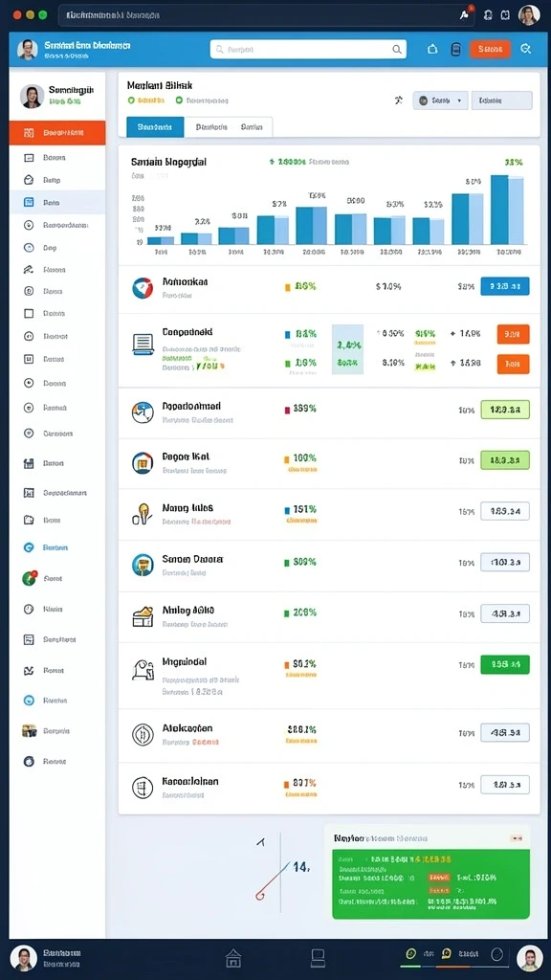Click the yellow square marker beside 100%
This screenshot has width=551, height=980.
point(287,458)
